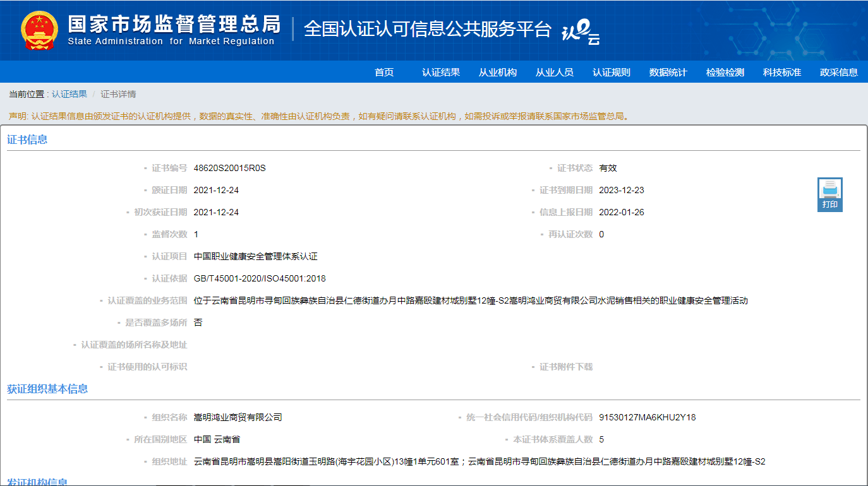The image size is (868, 486).
Task: Select the 数据统计 menu item
Action: pos(668,73)
